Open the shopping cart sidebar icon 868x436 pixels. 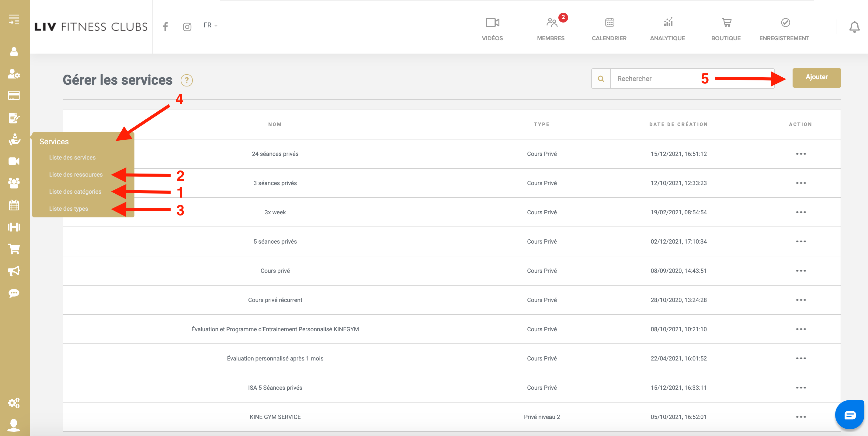point(14,249)
